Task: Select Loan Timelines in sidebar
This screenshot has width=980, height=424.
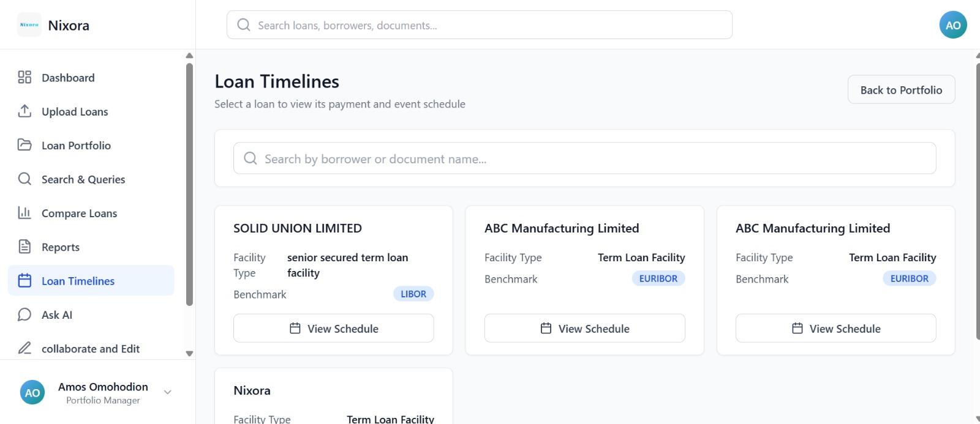Action: pyautogui.click(x=91, y=280)
